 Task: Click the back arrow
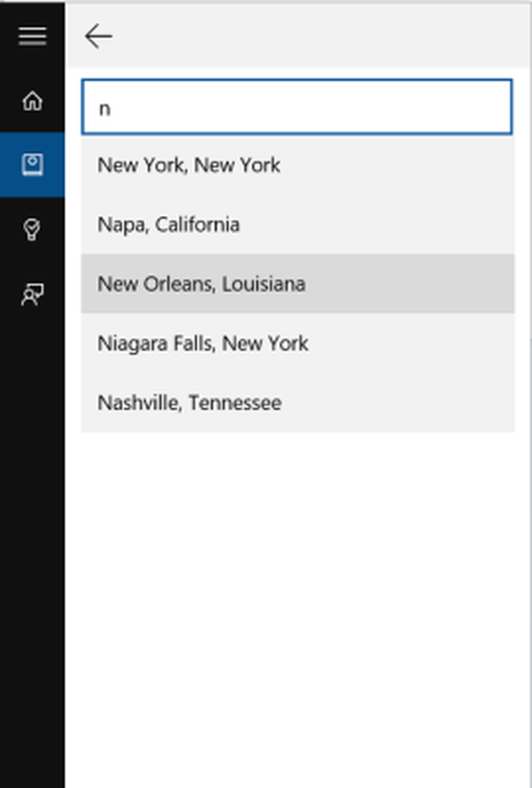tap(98, 36)
